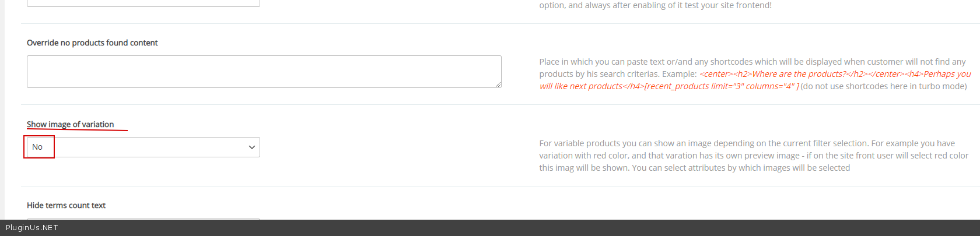Click the '[recent_products limit="3" columns="4"]' shortcode example
Screen dimensions: 980x236
pos(722,86)
